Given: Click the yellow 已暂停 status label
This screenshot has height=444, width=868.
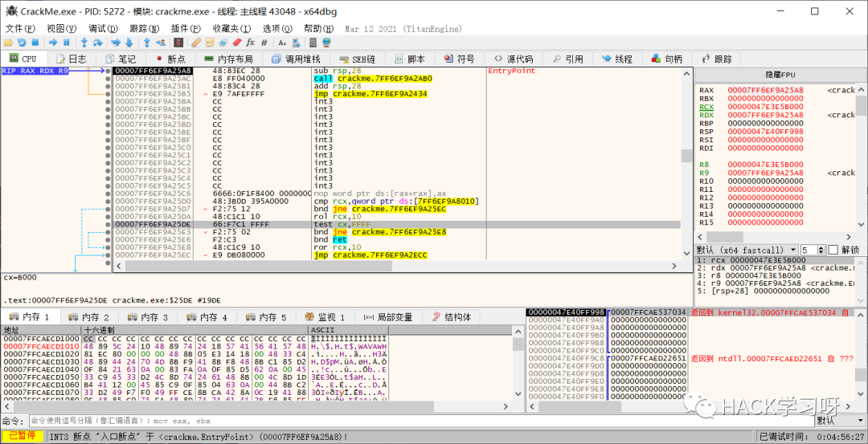Looking at the screenshot, I should [x=23, y=436].
